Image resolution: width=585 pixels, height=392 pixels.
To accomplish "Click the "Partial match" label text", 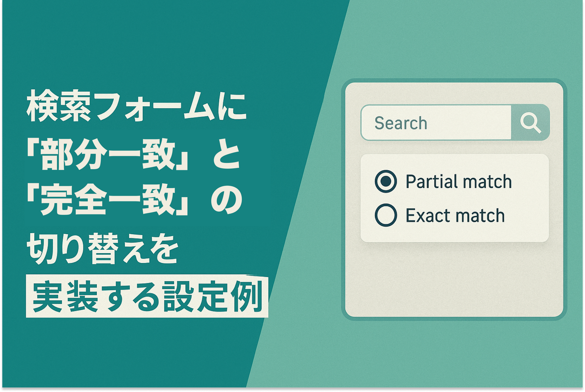I will 458,182.
